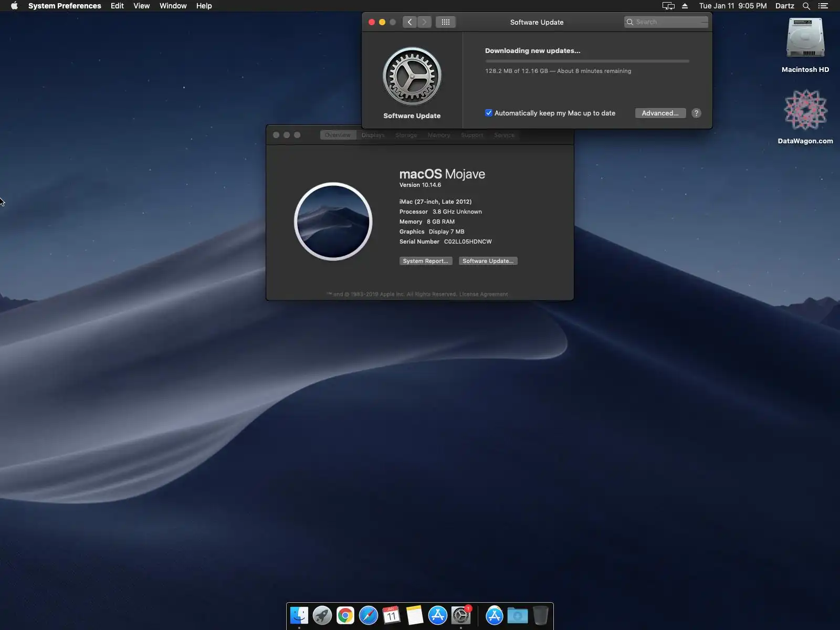The width and height of the screenshot is (840, 630).
Task: Click the "About 8 minutes remaining" text
Action: click(x=594, y=71)
